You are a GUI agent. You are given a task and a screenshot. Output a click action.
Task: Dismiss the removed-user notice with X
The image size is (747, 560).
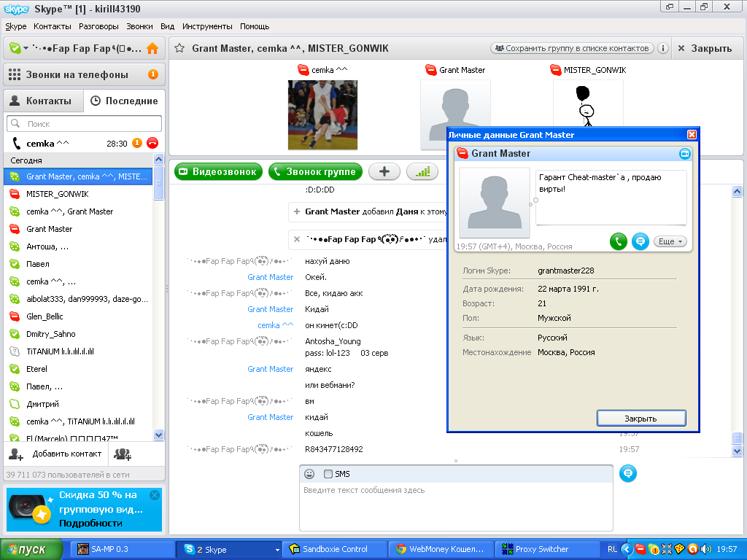pos(297,239)
